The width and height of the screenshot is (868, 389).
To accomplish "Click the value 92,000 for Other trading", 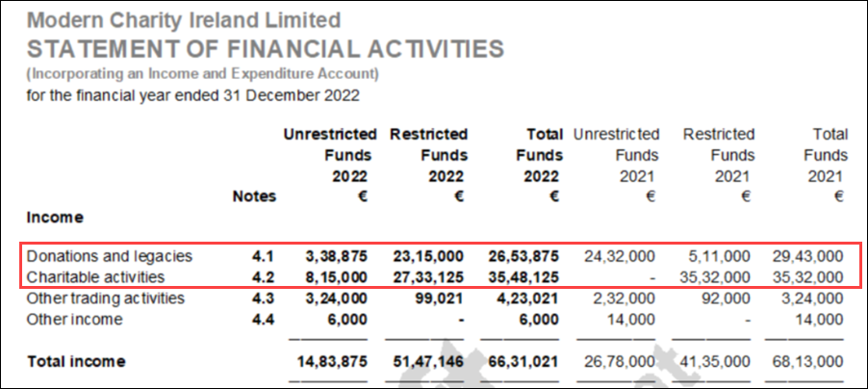I will click(x=727, y=298).
